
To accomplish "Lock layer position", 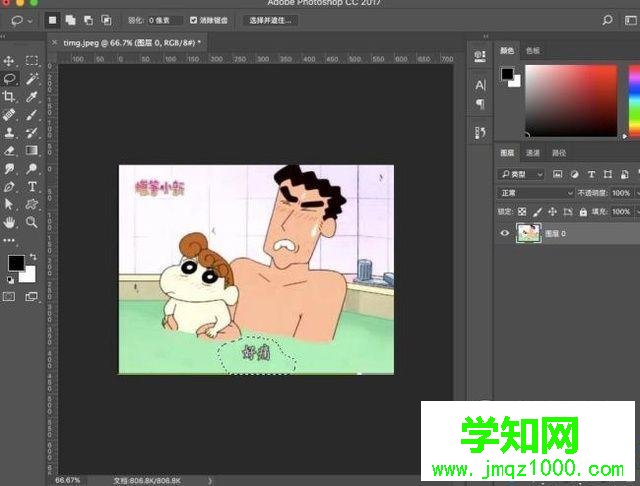I will tap(552, 211).
